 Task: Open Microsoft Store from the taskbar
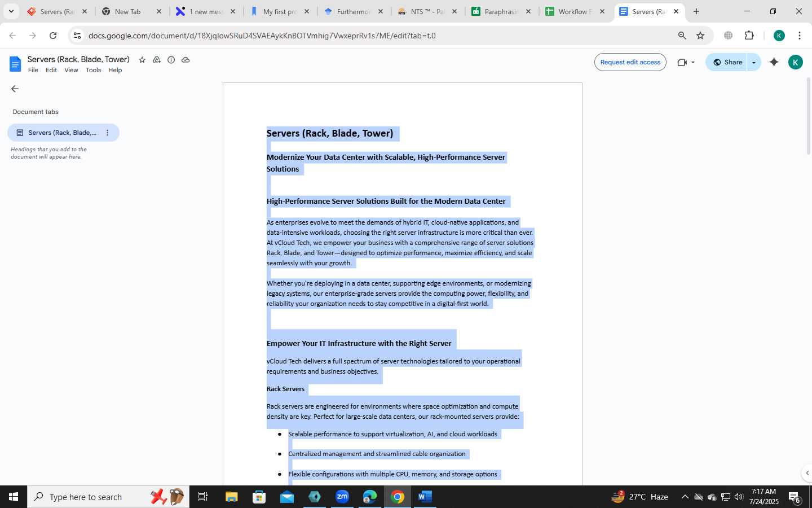[x=259, y=497]
